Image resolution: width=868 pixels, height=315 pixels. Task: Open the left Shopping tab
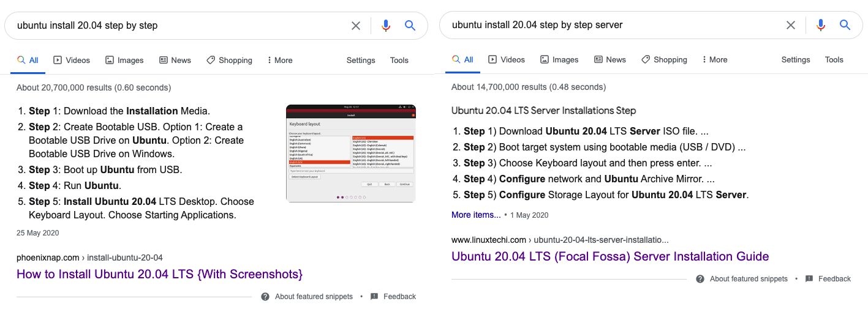(x=230, y=61)
